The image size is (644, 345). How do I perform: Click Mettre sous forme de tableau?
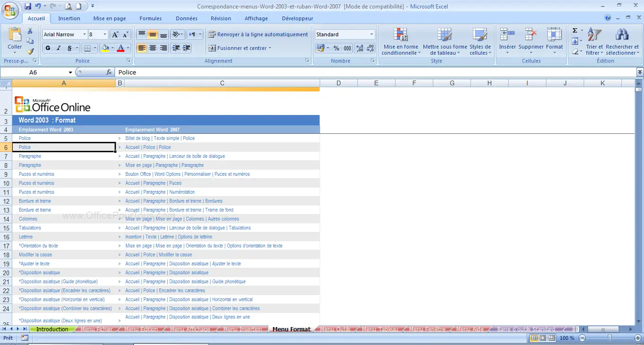click(x=445, y=41)
